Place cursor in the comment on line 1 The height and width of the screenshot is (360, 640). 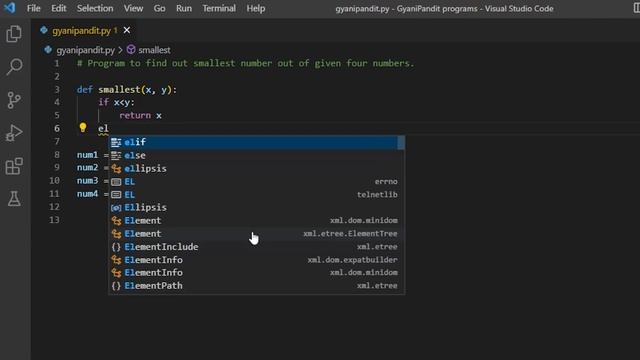pyautogui.click(x=245, y=63)
